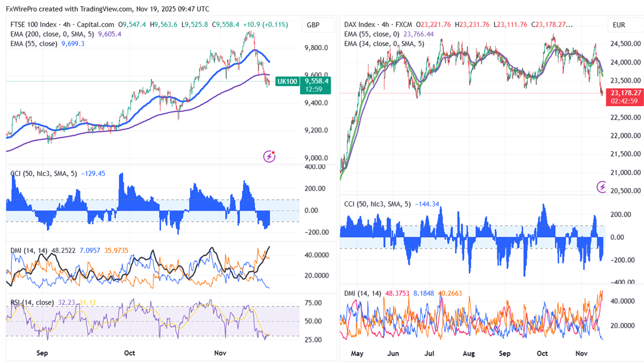Click the lightning icon on DAX chart
Image resolution: width=644 pixels, height=363 pixels.
(601, 187)
